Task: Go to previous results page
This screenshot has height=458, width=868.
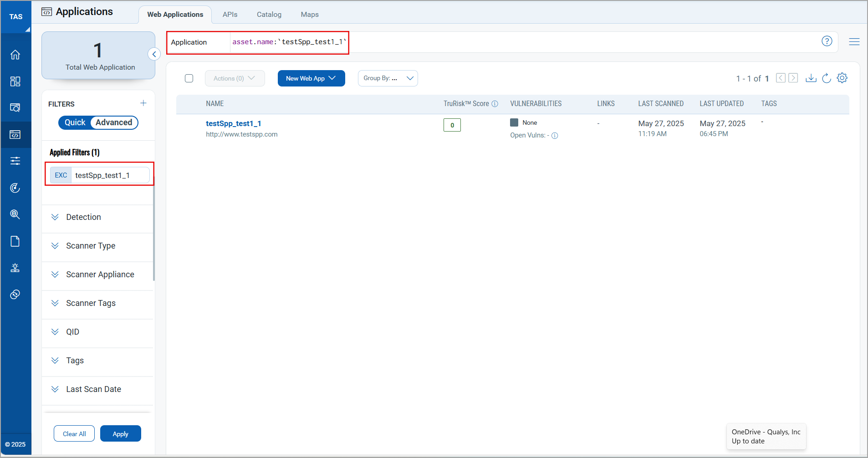Action: pos(781,78)
